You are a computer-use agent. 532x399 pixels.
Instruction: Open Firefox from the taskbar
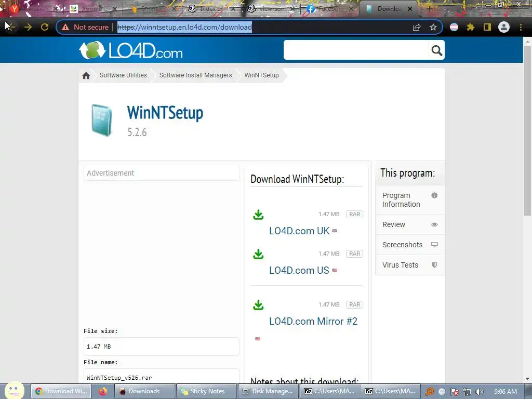pyautogui.click(x=103, y=391)
